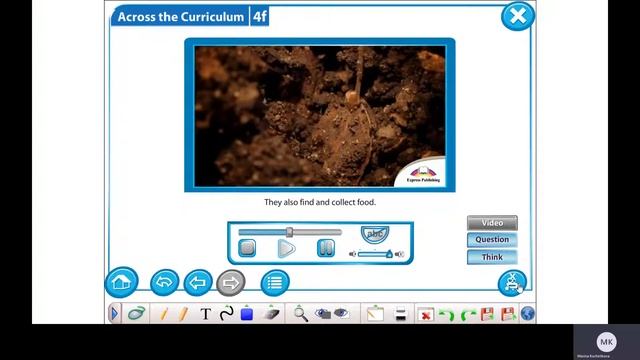Viewport: 640px width, 360px height.
Task: Click the round tools button beside Think
Action: pos(512,282)
